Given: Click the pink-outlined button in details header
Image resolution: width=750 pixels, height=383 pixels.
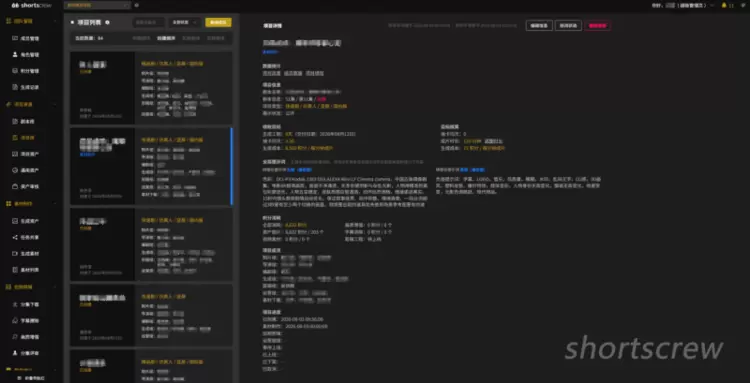Looking at the screenshot, I should click(597, 26).
